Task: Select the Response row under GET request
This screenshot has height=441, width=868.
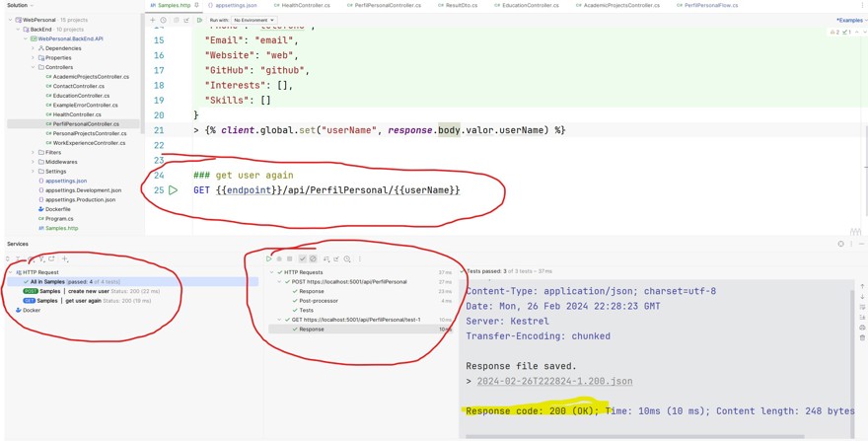Action: [360, 330]
